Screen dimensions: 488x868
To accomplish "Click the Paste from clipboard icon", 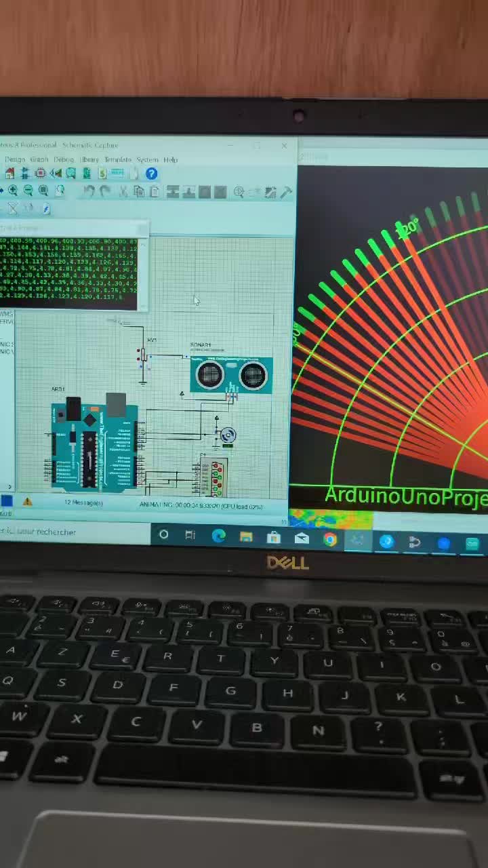I will click(x=154, y=192).
